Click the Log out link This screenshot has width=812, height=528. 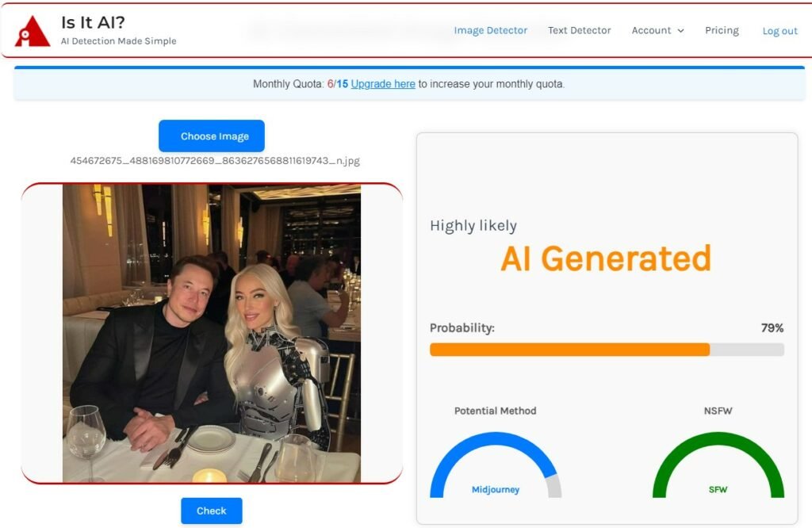point(779,31)
